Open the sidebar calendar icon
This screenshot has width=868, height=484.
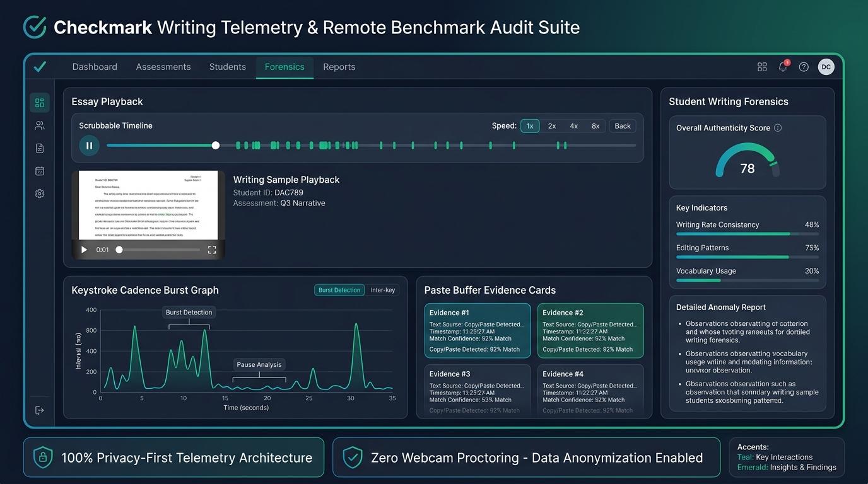tap(40, 171)
